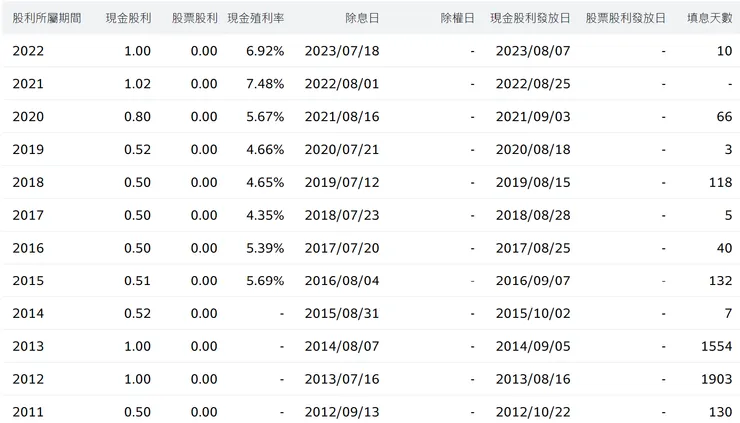Select the 2022 period cell
The height and width of the screenshot is (423, 740).
coord(28,51)
